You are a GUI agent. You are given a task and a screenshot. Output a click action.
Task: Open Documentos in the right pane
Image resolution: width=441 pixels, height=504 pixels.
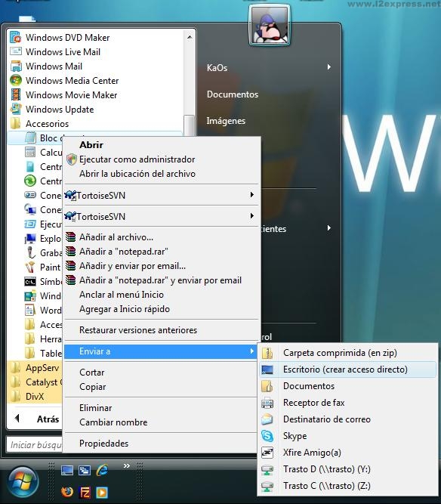coord(233,94)
